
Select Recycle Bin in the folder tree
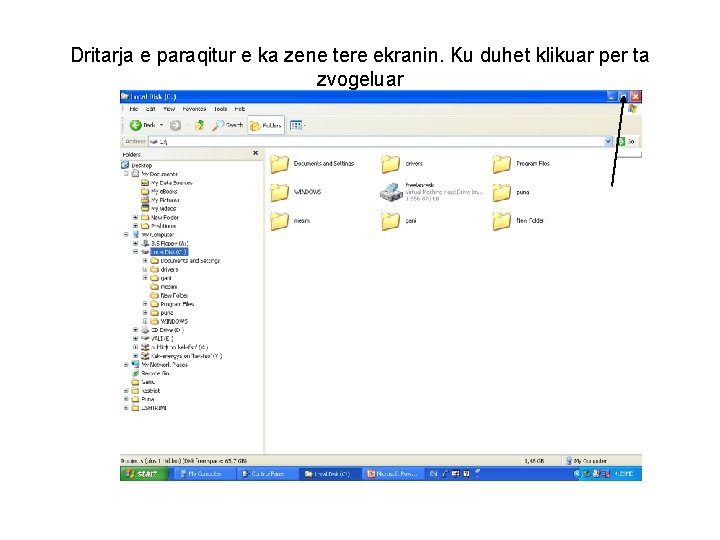coord(151,373)
